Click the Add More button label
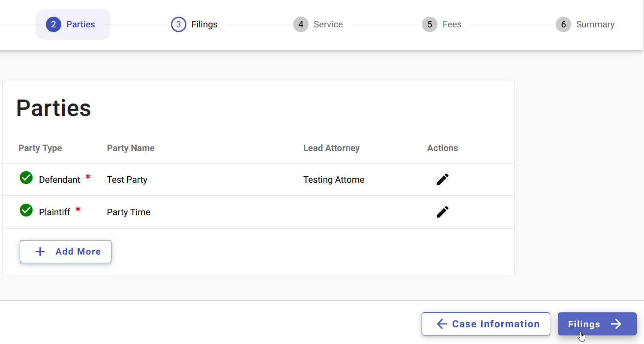644x344 pixels. [x=78, y=252]
